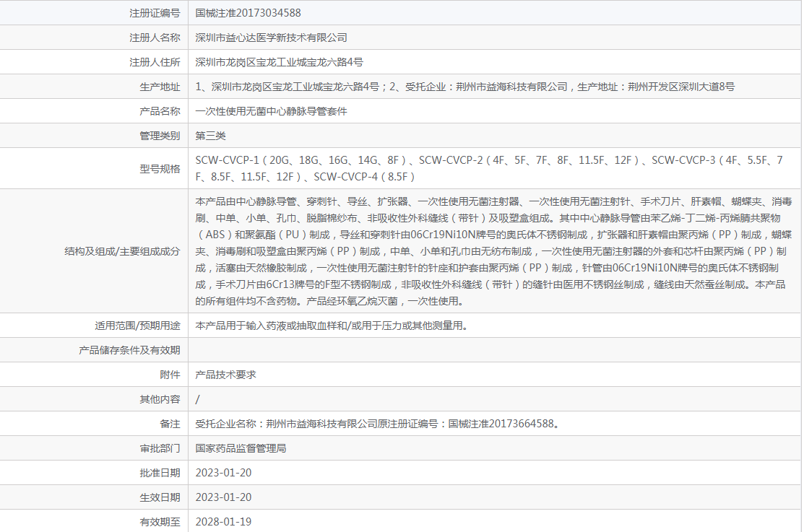Click the 注册证编号 label cell

pos(155,13)
